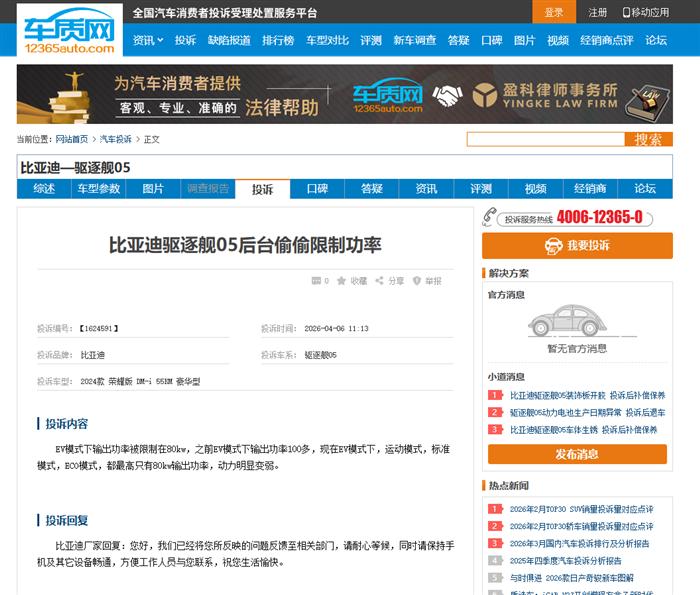The height and width of the screenshot is (595, 700).
Task: Click the complaint hotline phone icon
Action: 489,217
